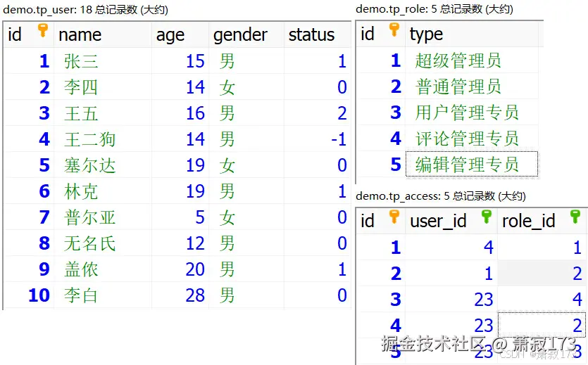Click the age cell showing 12
Viewport: 588px width, 365px height.
[180, 243]
